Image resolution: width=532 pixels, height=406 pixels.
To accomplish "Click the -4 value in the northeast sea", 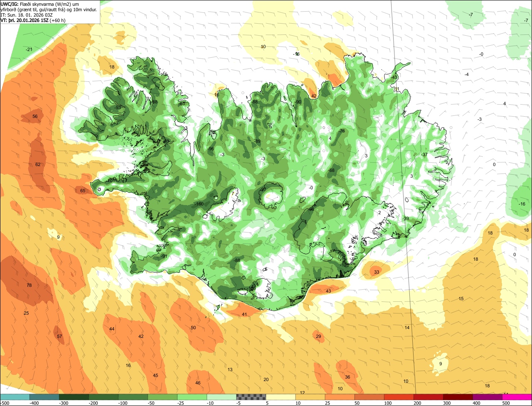I will click(467, 74).
